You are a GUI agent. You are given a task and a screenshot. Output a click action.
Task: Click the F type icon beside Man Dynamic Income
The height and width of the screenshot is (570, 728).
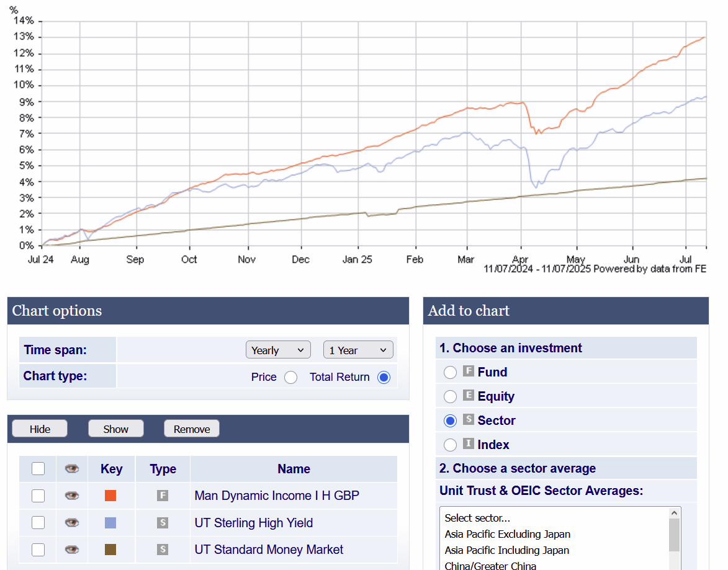163,496
